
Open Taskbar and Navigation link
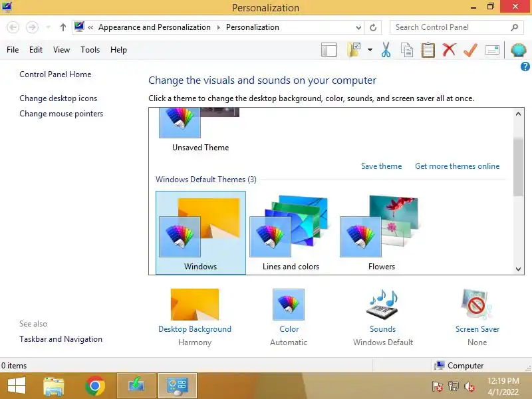pyautogui.click(x=61, y=339)
